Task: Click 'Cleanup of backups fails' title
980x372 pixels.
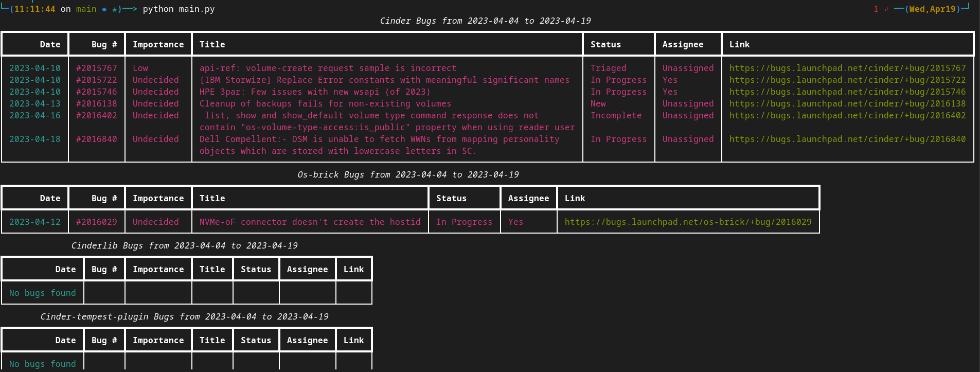Action: coord(325,103)
